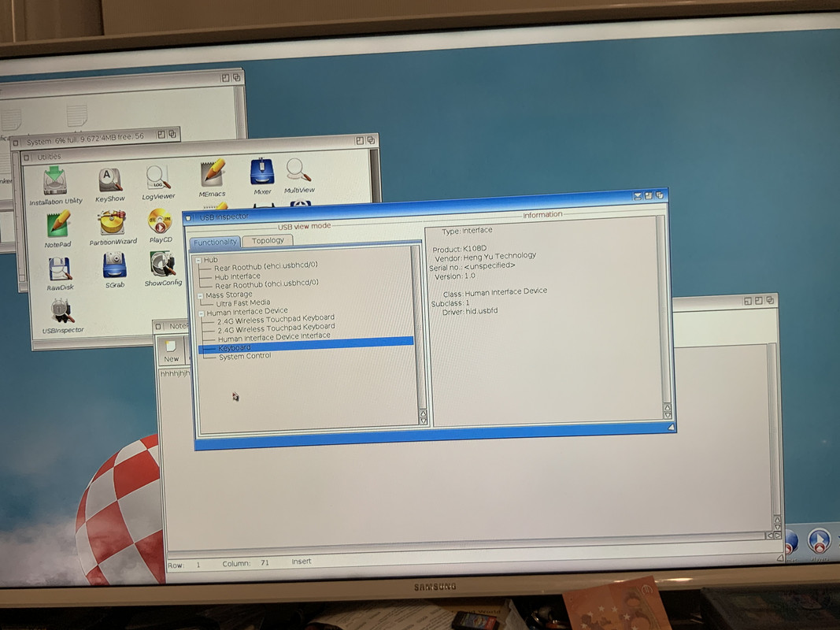
Task: Close the Utilities drawer window
Action: pyautogui.click(x=26, y=157)
